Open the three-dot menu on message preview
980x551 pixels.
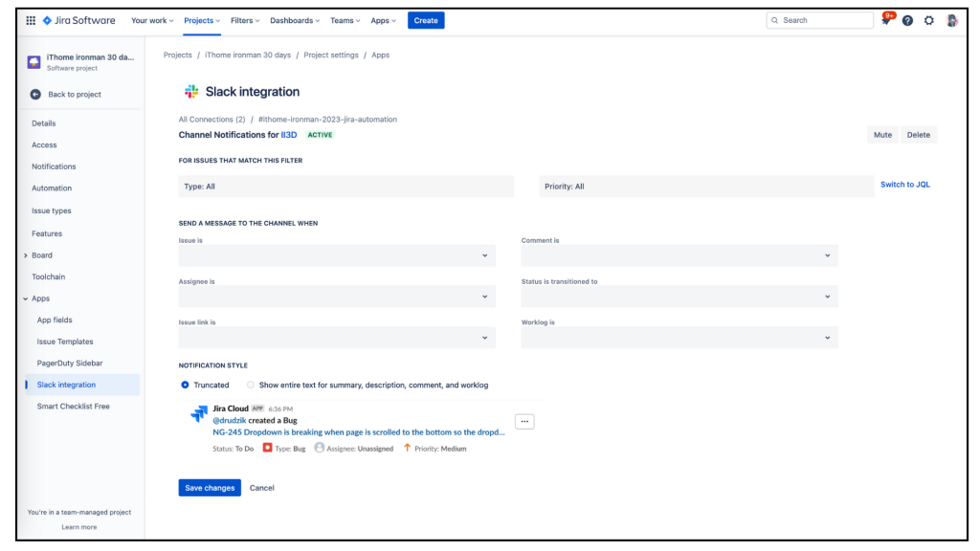click(524, 422)
